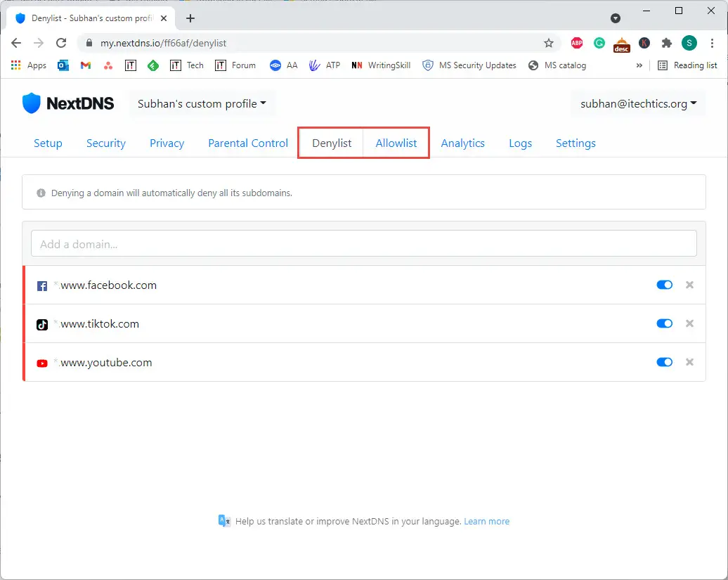Screen dimensions: 728x580
Task: Switch to the Setup tab
Action: [48, 143]
